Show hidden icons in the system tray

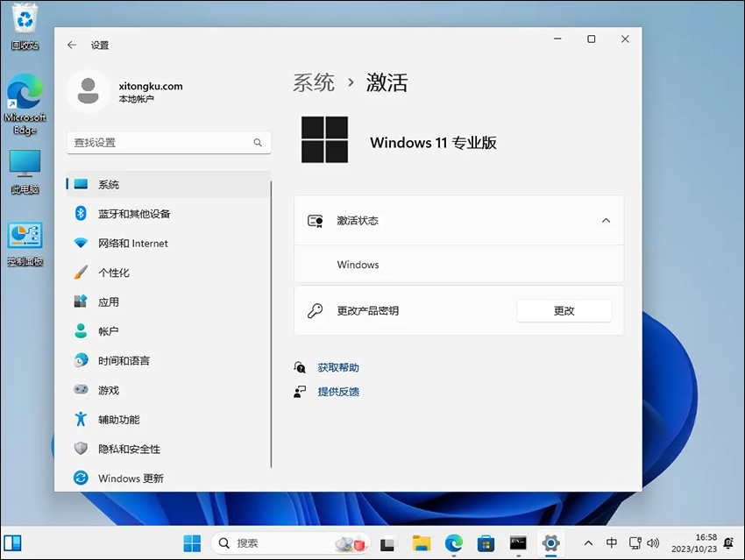589,543
